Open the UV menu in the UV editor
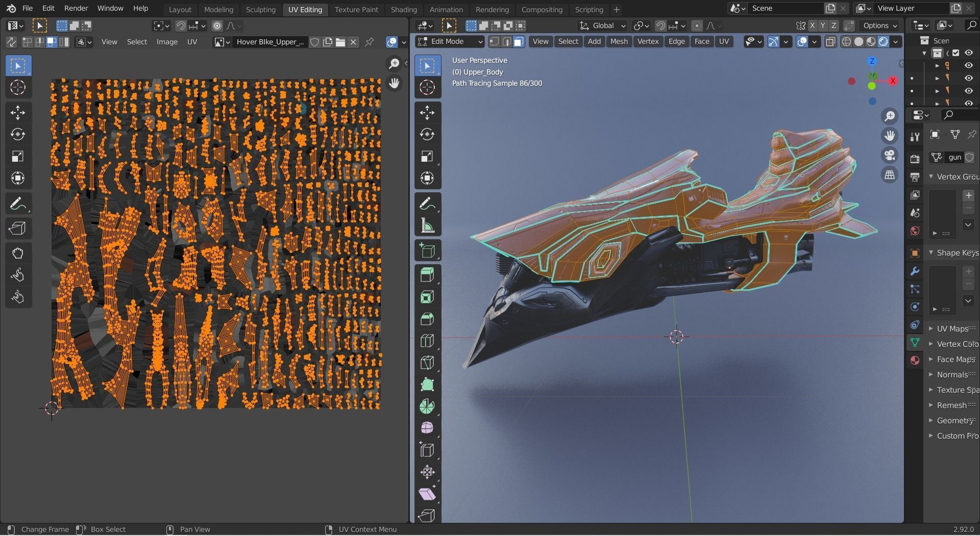Screen dimensions: 980x536 pyautogui.click(x=192, y=42)
